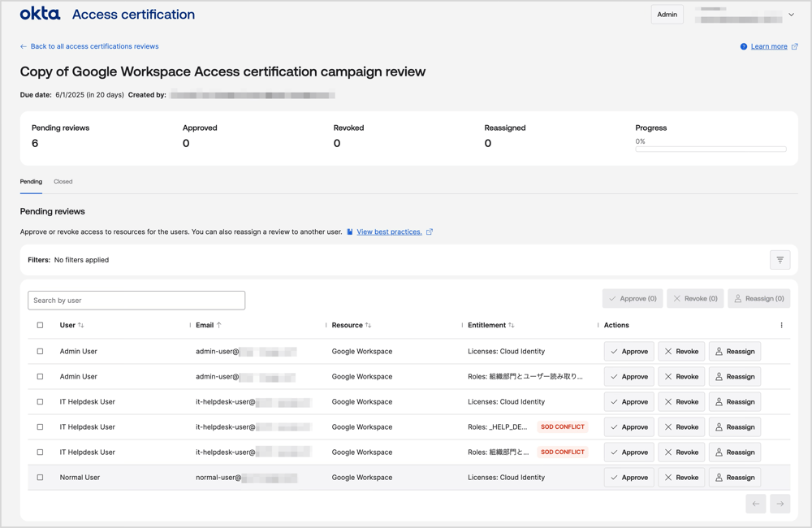This screenshot has width=812, height=528.
Task: Check the Admin User Roles row checkbox
Action: (40, 377)
